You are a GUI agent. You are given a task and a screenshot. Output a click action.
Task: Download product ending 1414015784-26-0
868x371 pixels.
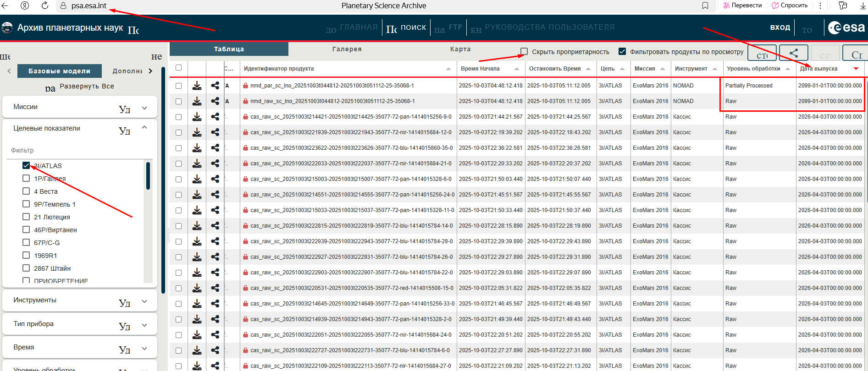[197, 257]
